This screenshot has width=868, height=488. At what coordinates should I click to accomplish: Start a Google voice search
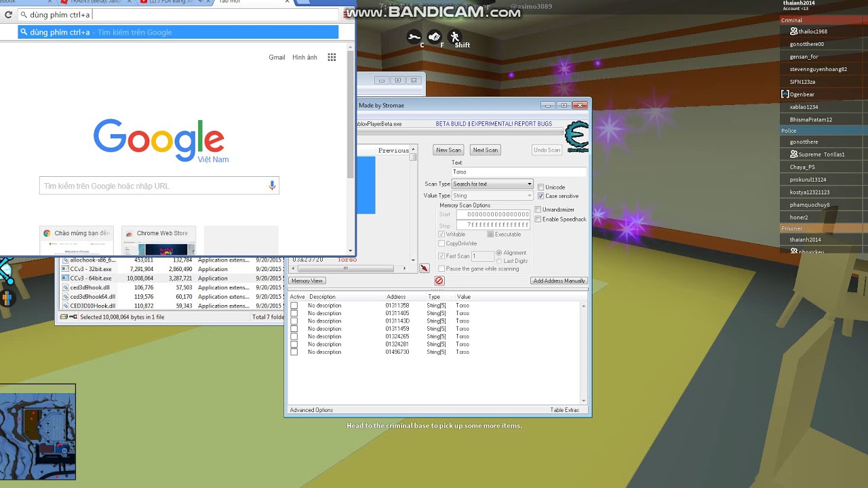(x=272, y=185)
